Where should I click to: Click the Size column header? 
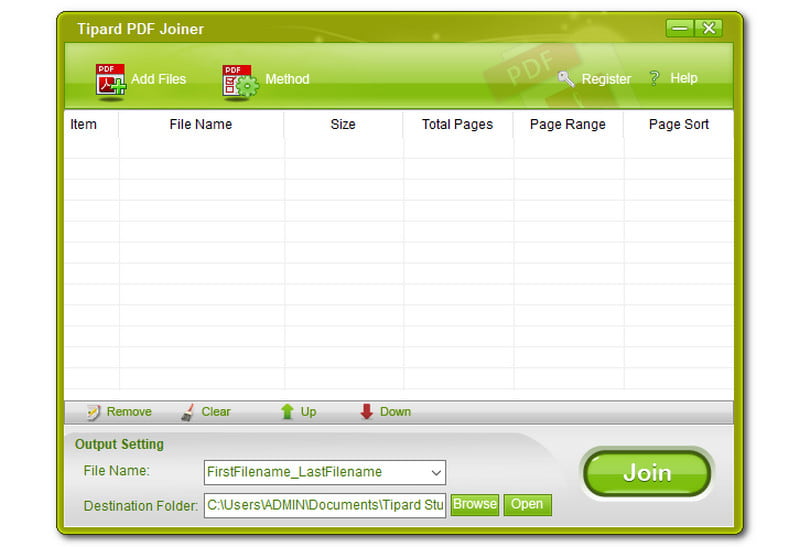click(x=343, y=125)
